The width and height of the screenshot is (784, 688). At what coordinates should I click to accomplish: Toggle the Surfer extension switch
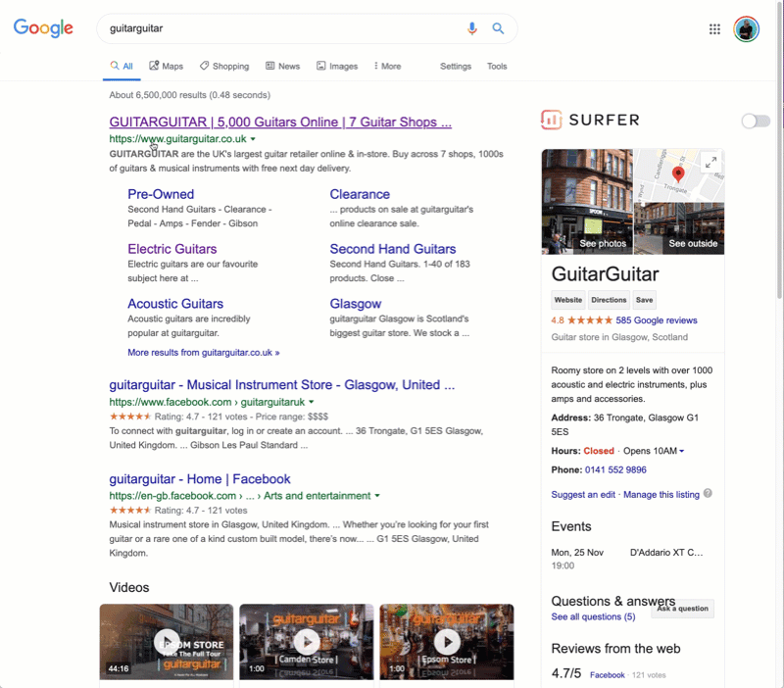point(756,121)
